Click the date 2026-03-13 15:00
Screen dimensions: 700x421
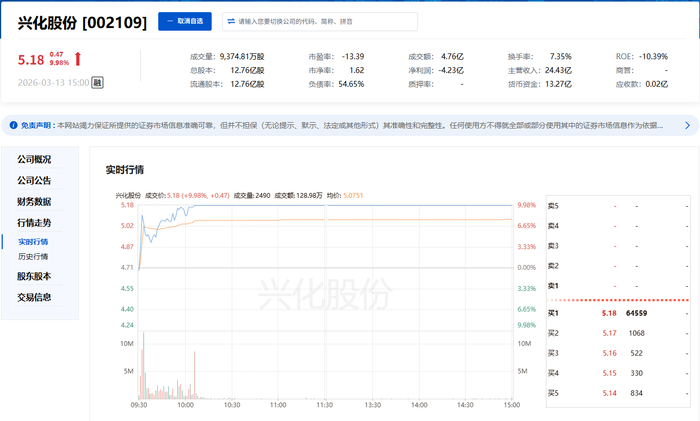click(x=54, y=83)
